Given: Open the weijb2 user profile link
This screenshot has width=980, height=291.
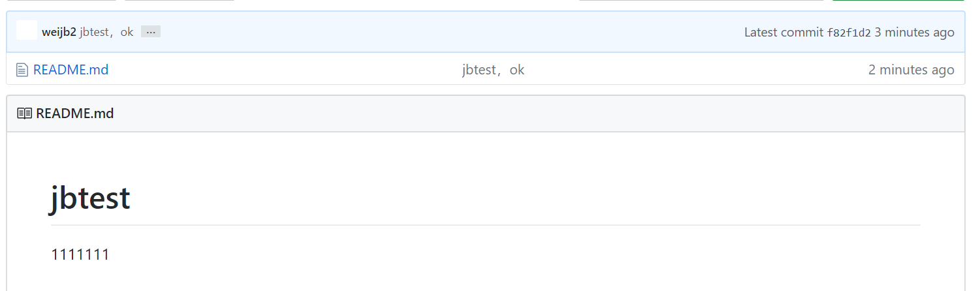Looking at the screenshot, I should click(x=59, y=32).
